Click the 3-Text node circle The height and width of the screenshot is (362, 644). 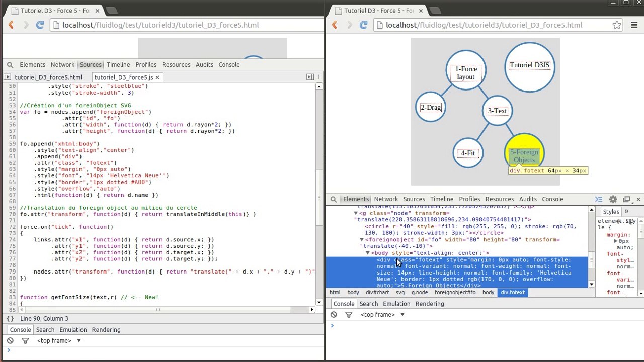tap(497, 111)
